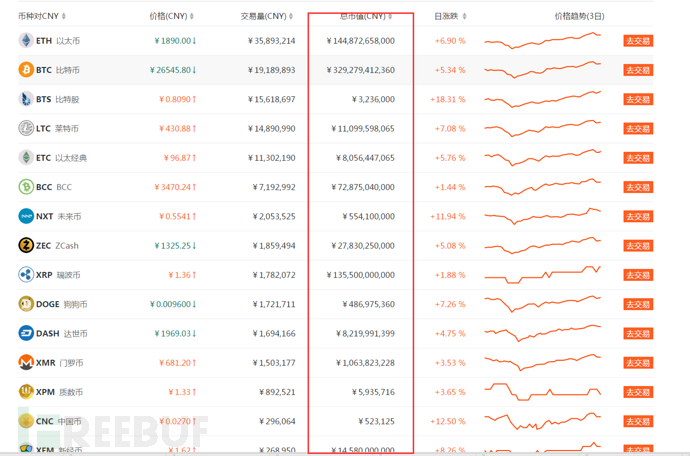Open the XMR 门罗币 coin name link
Viewport: 690px width, 456px height.
point(59,363)
